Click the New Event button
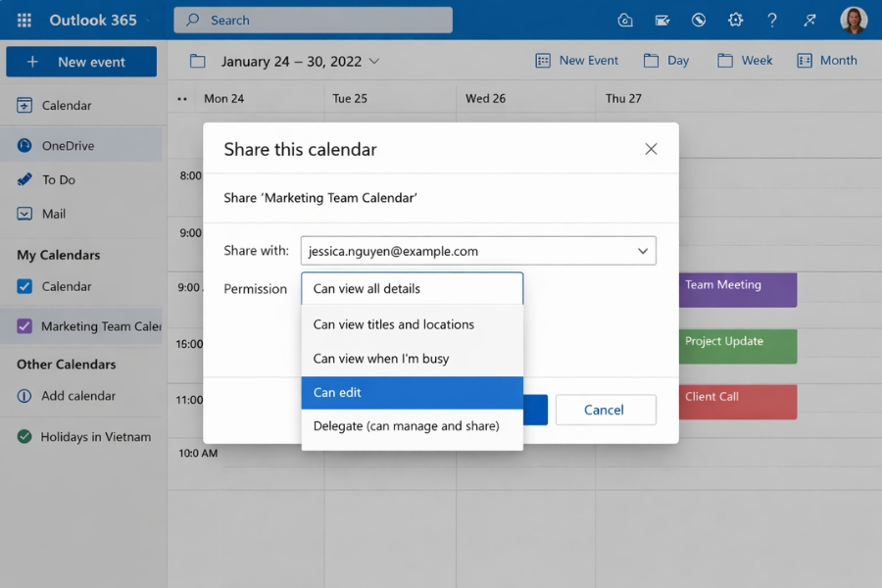The height and width of the screenshot is (588, 882). click(576, 60)
